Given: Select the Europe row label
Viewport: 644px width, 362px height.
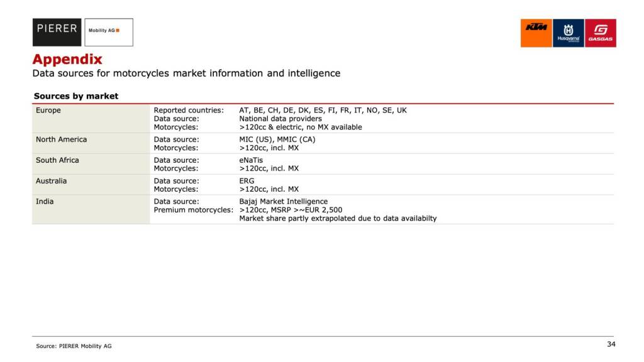Looking at the screenshot, I should point(48,111).
